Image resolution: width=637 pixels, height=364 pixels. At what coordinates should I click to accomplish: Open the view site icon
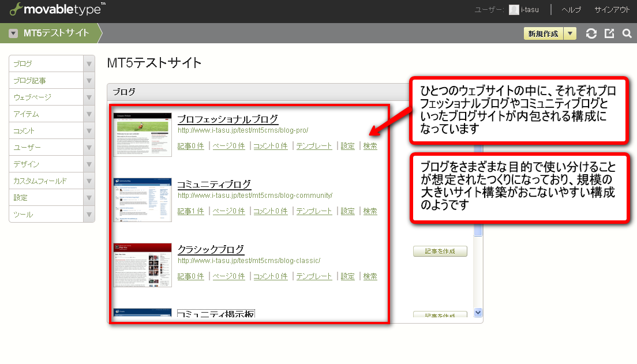pyautogui.click(x=609, y=33)
